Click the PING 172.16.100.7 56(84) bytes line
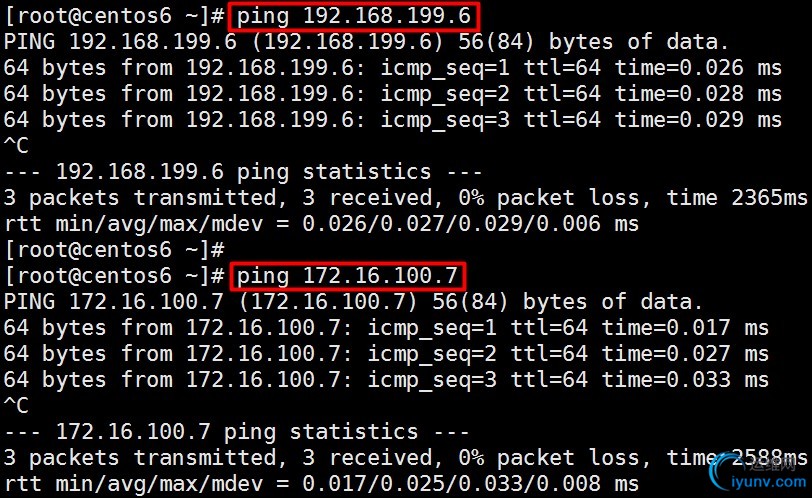 coord(353,302)
